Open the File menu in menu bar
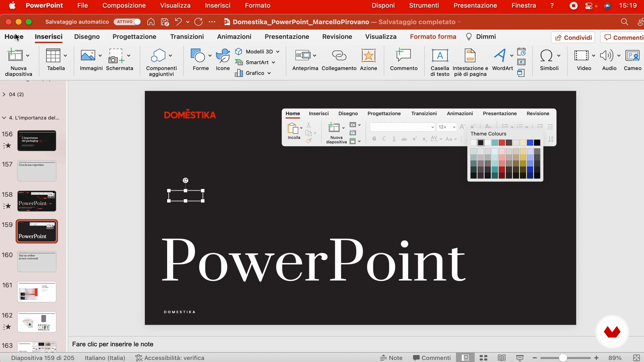Screen dimensions: 644x362 click(83, 6)
